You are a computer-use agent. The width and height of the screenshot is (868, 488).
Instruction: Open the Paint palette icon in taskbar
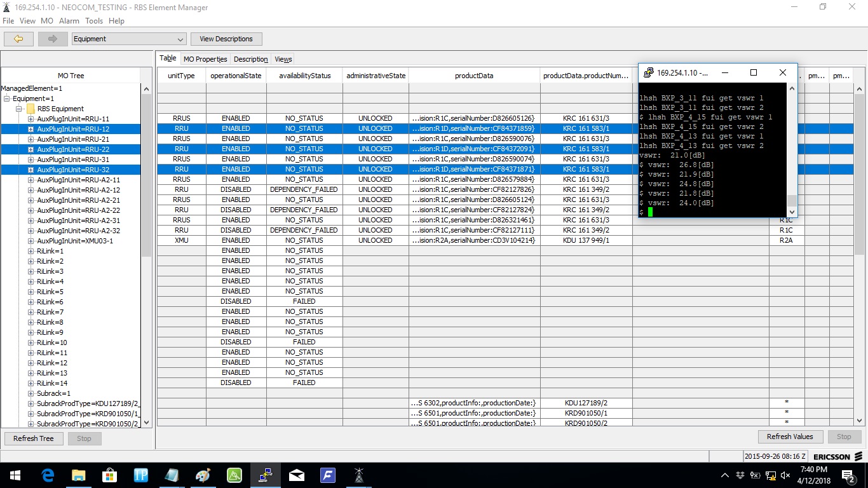[203, 475]
